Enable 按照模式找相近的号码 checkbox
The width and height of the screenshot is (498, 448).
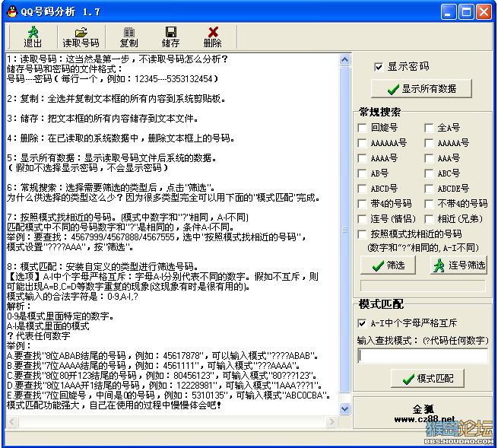(x=362, y=234)
